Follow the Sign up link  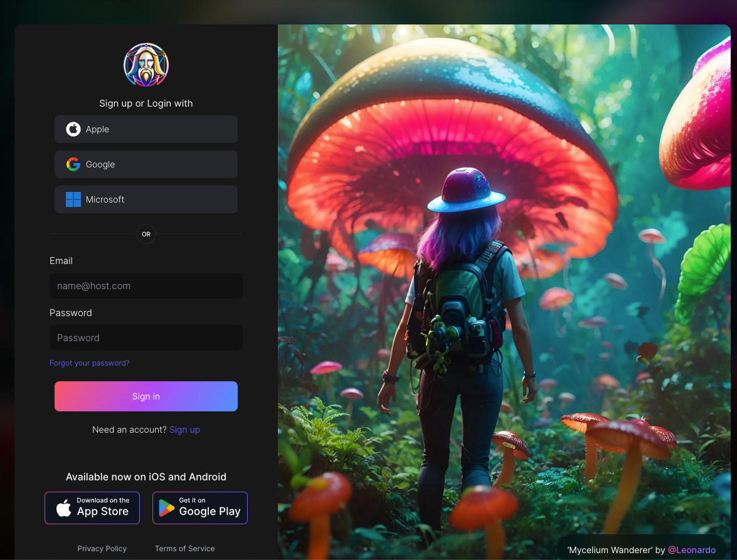coord(184,430)
